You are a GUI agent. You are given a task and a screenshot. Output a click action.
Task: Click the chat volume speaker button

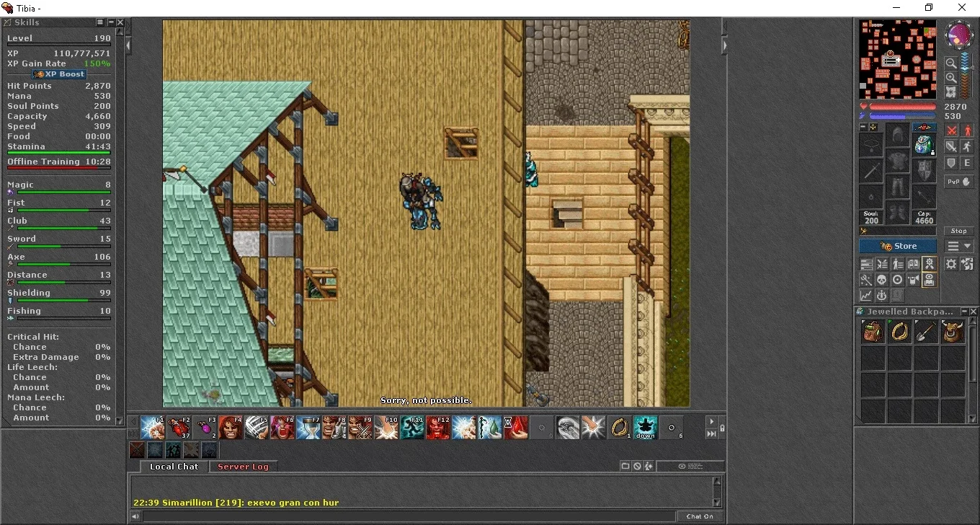[135, 516]
